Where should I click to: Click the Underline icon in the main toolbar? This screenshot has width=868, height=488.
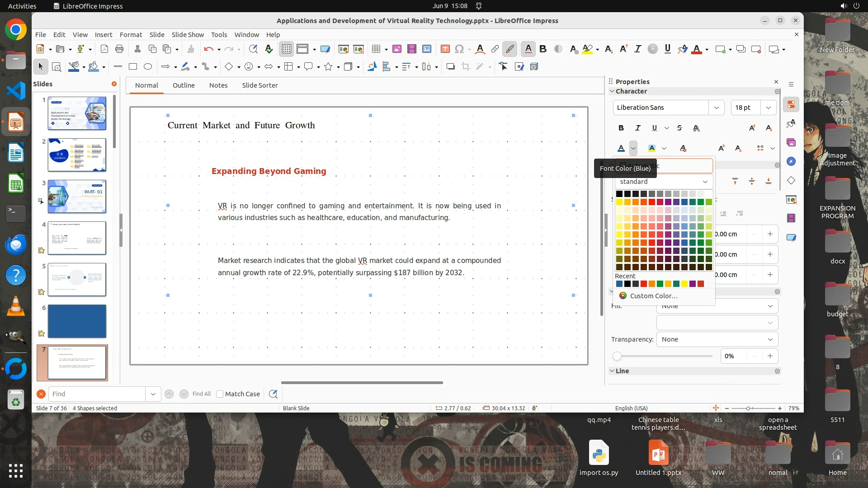pyautogui.click(x=667, y=49)
